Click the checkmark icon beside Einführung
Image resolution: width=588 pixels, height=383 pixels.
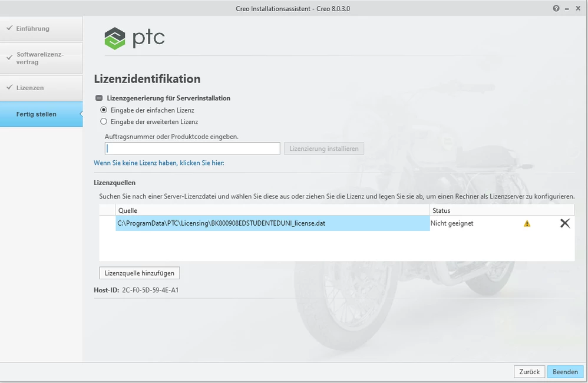pos(9,28)
